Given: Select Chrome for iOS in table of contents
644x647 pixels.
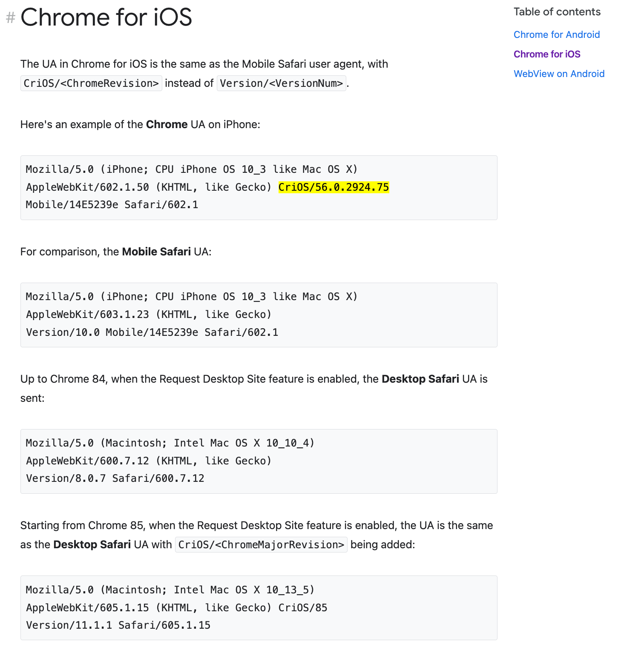Looking at the screenshot, I should click(547, 54).
